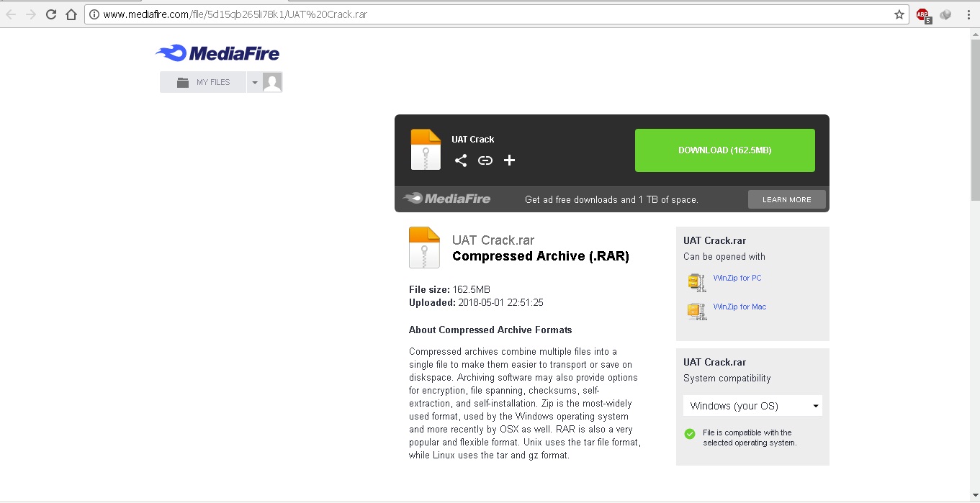980x503 pixels.
Task: Click the MediaFire logo in promo banner
Action: (x=446, y=199)
